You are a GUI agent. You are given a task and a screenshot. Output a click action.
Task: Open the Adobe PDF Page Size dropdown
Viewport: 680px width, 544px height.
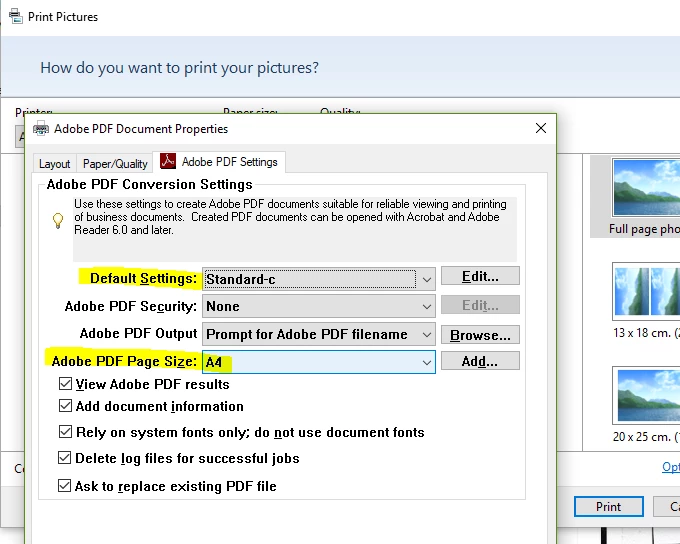coord(319,362)
